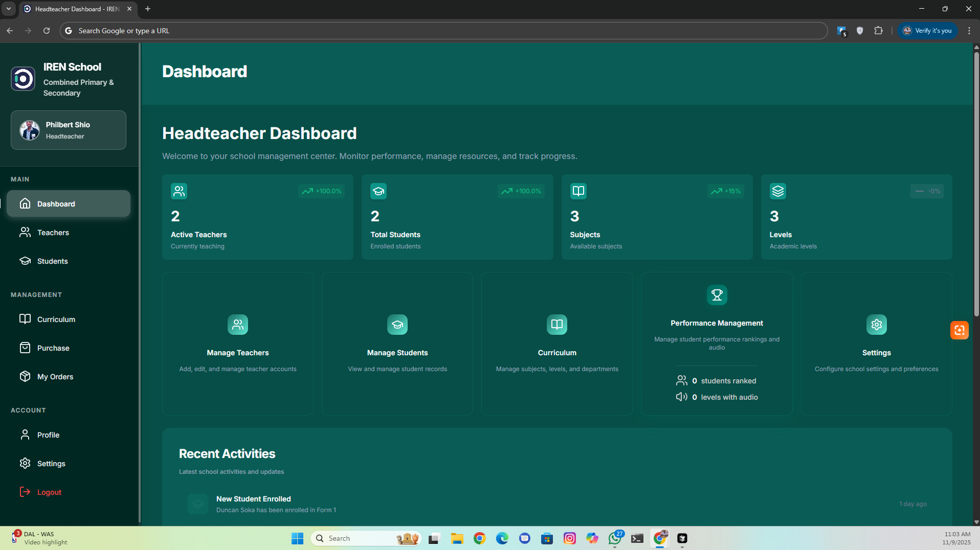Open the Purchase section icon
980x550 pixels.
click(26, 348)
